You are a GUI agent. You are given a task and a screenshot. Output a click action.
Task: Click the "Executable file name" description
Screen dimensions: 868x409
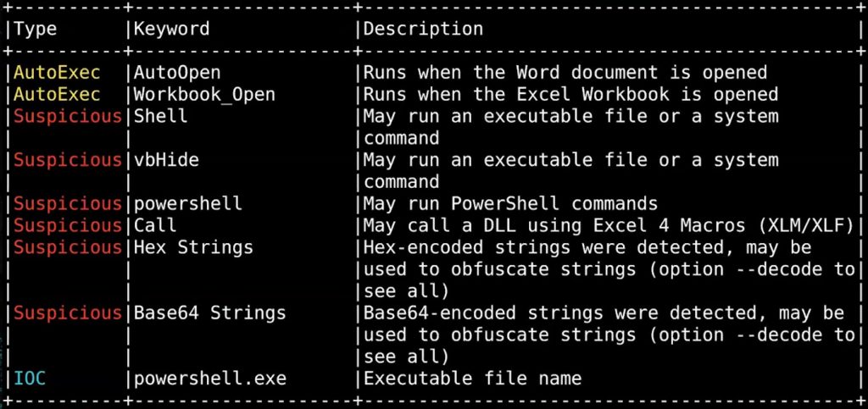tap(472, 379)
